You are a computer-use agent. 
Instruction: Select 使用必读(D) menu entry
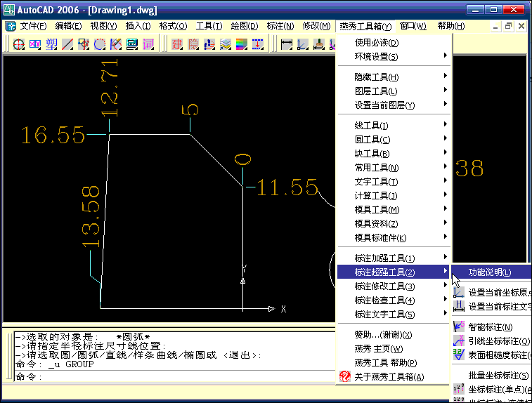(x=394, y=43)
